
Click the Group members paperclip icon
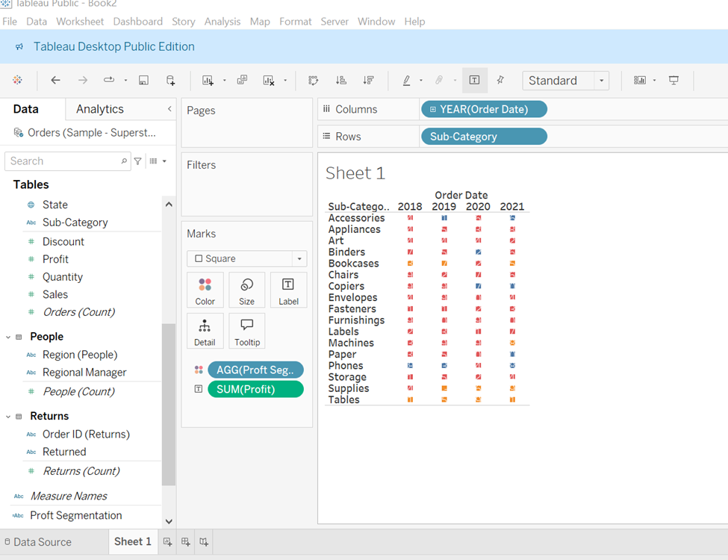click(439, 81)
